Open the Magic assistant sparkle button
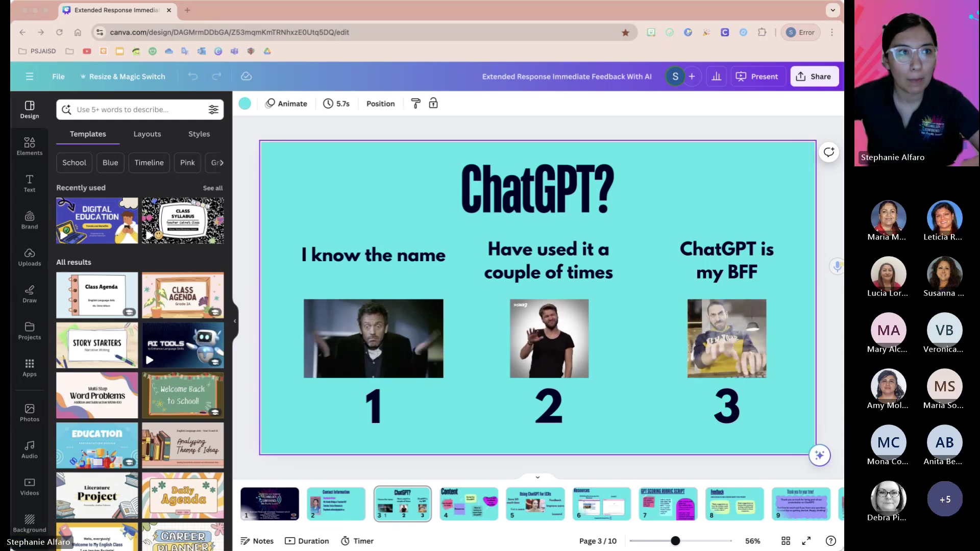The image size is (980, 551). point(820,455)
